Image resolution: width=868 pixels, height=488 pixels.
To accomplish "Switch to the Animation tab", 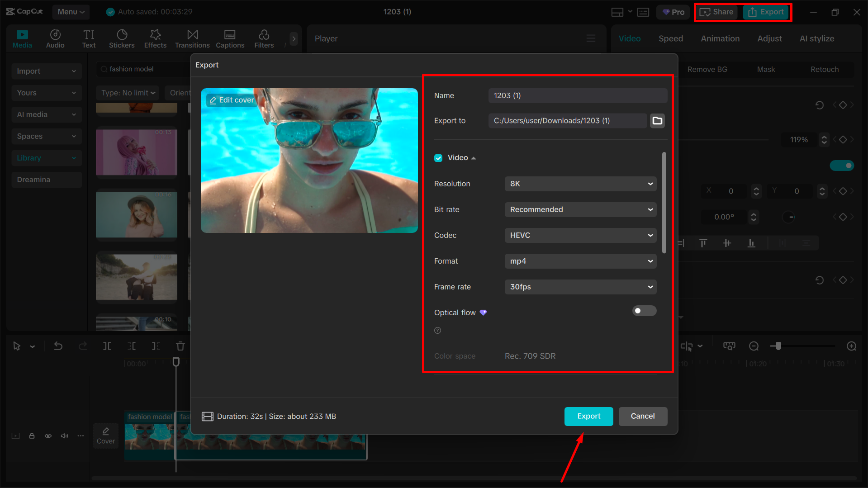I will (x=720, y=38).
